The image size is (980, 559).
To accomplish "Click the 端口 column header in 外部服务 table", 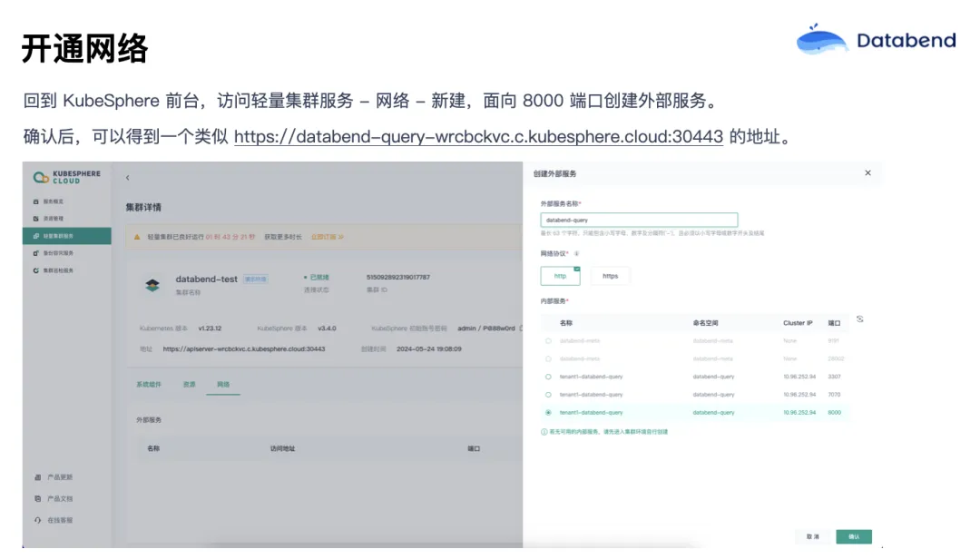I will coord(474,449).
